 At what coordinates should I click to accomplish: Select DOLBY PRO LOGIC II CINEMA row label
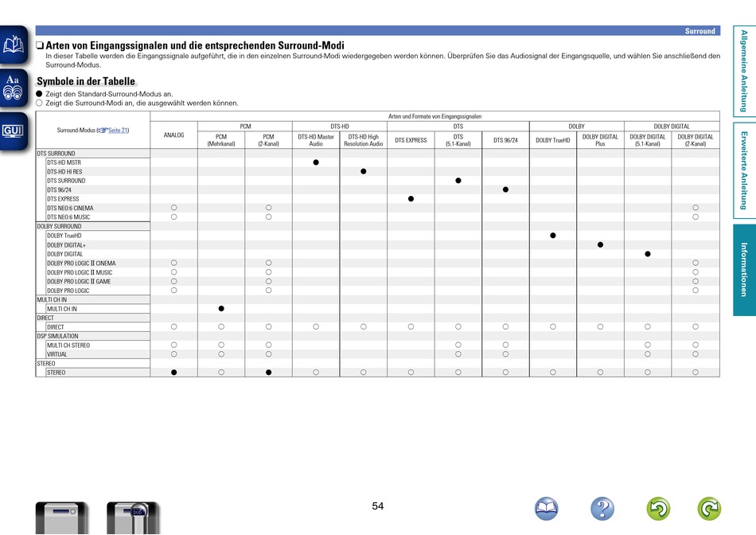pos(81,264)
